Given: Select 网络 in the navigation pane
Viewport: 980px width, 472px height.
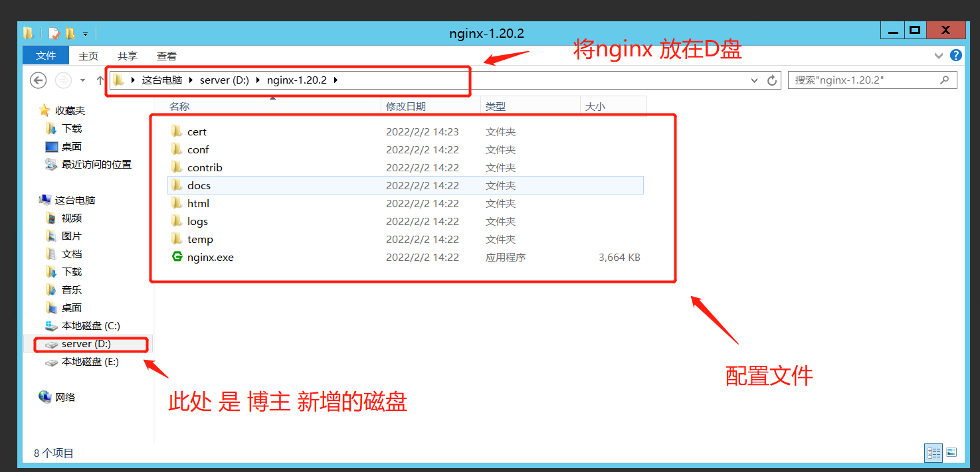Looking at the screenshot, I should (65, 397).
